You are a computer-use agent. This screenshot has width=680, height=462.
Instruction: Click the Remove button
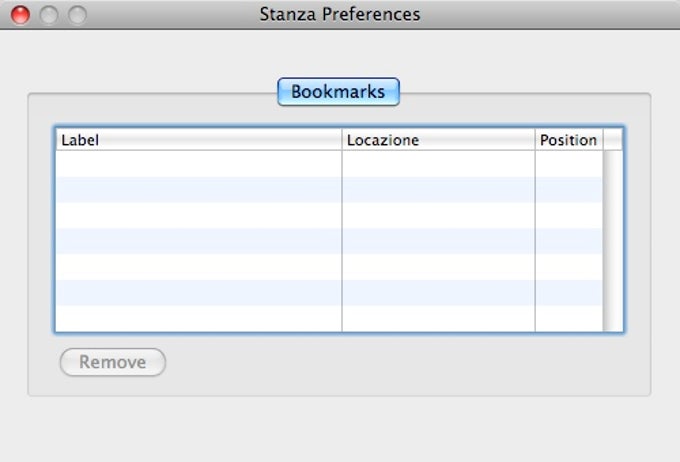113,362
